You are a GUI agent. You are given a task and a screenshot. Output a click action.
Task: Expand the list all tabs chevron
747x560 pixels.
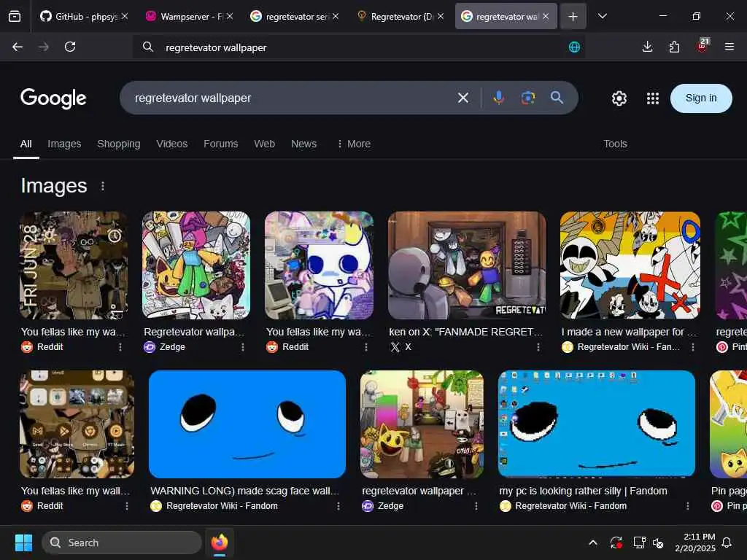(603, 16)
